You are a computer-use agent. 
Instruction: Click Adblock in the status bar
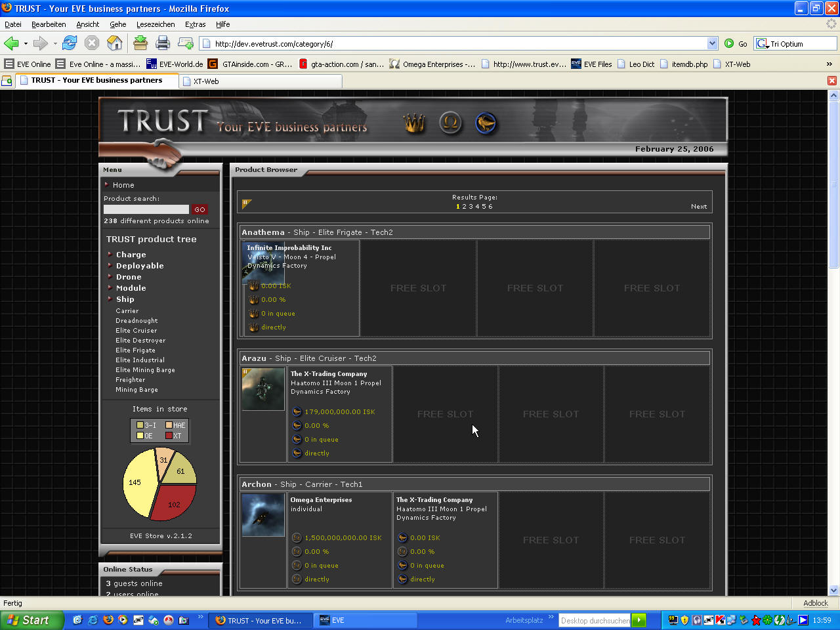point(816,603)
